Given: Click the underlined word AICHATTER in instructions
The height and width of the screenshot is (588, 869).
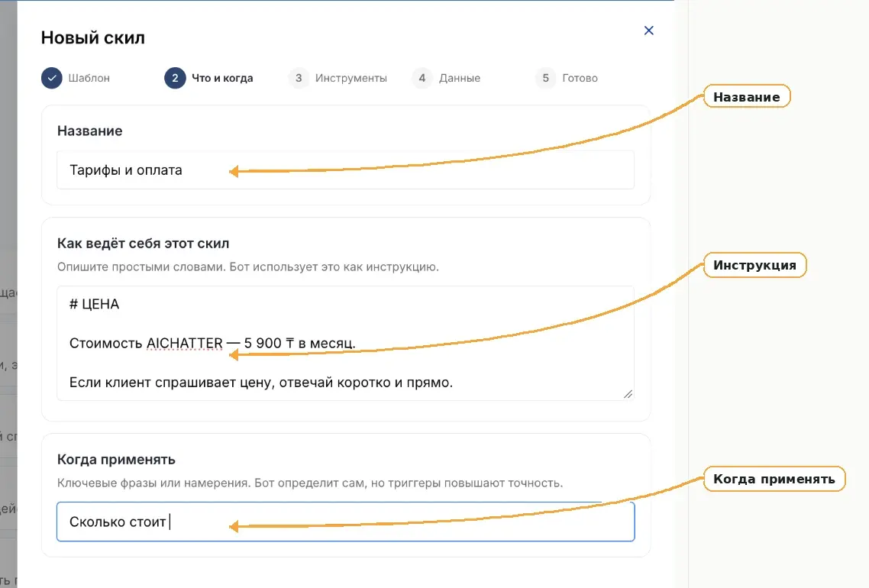Looking at the screenshot, I should 185,343.
